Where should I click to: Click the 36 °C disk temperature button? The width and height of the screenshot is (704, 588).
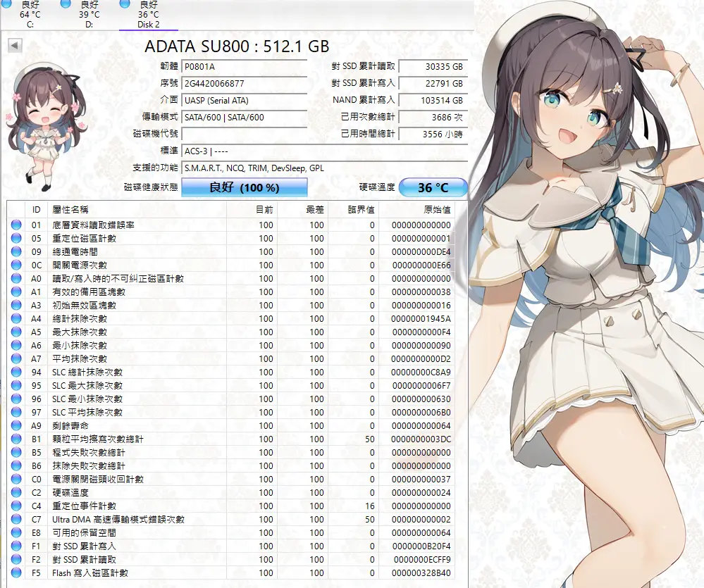pos(433,188)
